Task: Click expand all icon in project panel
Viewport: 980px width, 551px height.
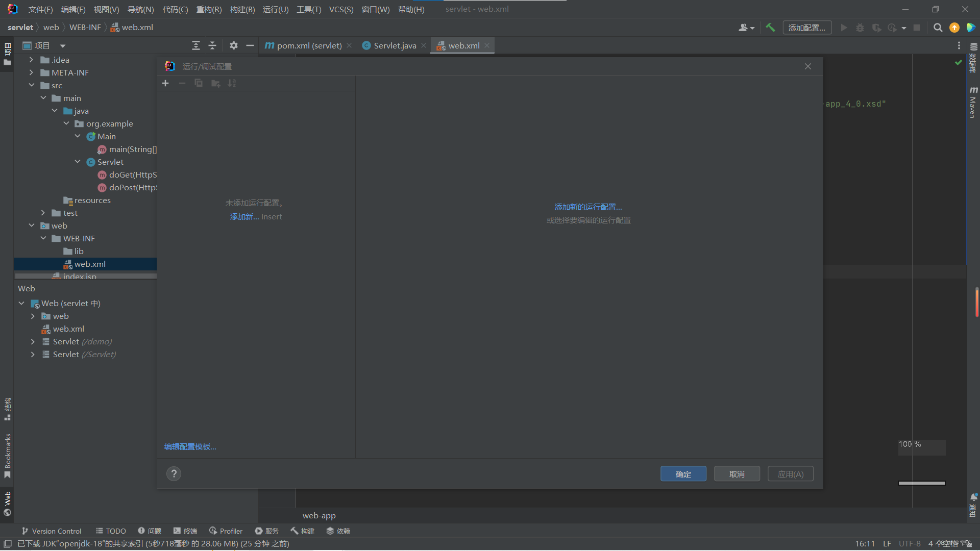Action: pyautogui.click(x=196, y=45)
